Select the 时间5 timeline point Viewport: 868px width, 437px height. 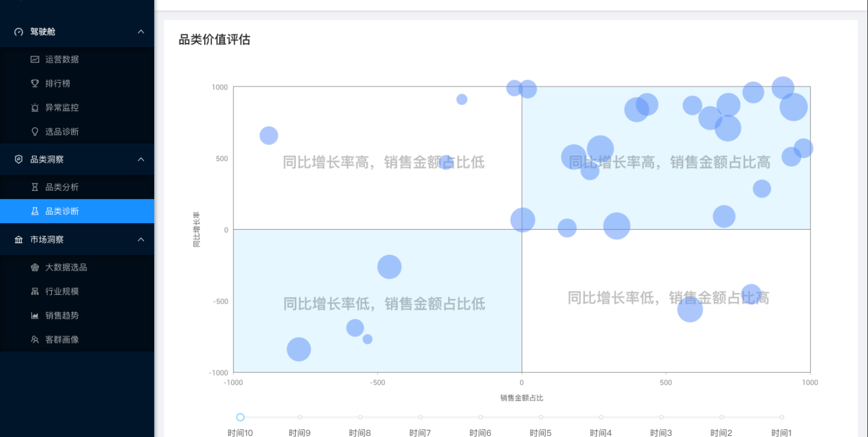click(541, 417)
